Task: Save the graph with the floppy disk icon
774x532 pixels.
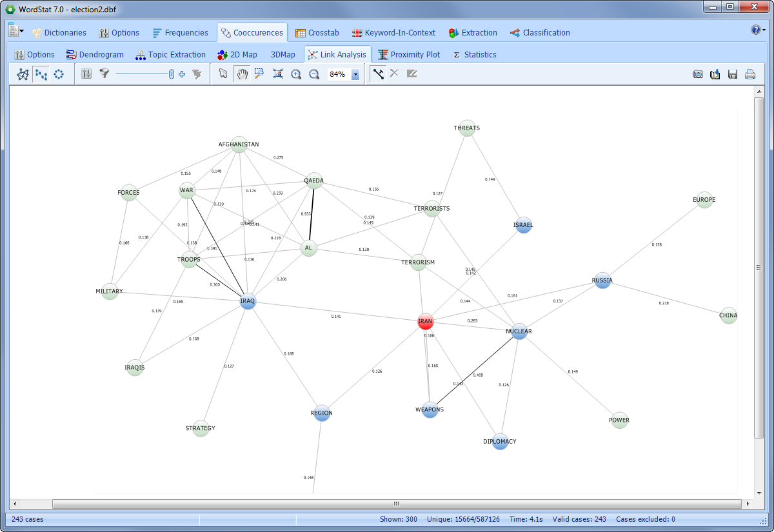Action: 733,74
